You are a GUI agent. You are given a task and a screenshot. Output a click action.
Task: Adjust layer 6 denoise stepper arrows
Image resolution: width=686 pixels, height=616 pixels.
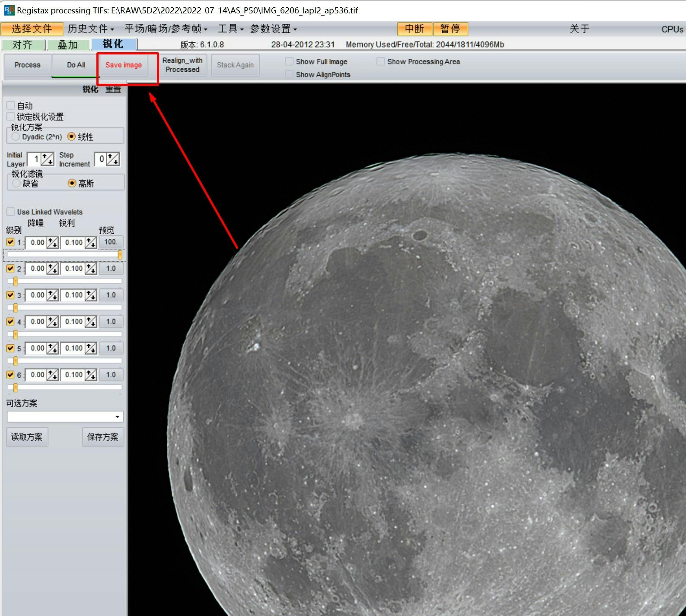(x=52, y=375)
